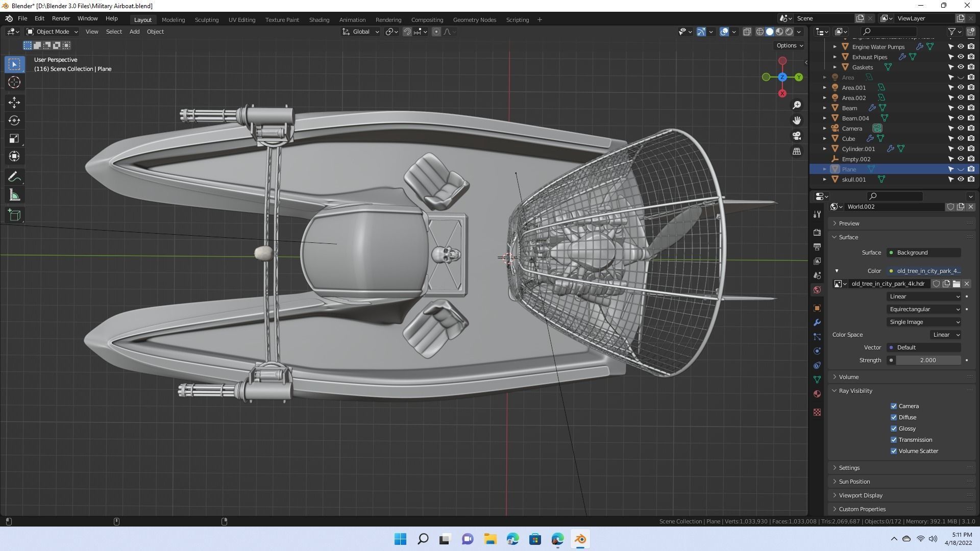Activate the Measure tool
The image size is (980, 551).
(14, 194)
